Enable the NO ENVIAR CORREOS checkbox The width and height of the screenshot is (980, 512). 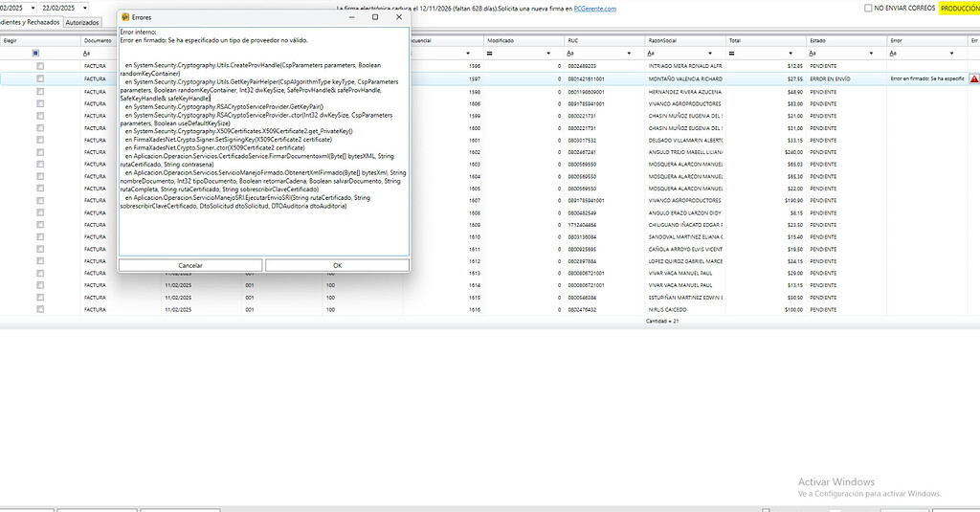pos(868,8)
